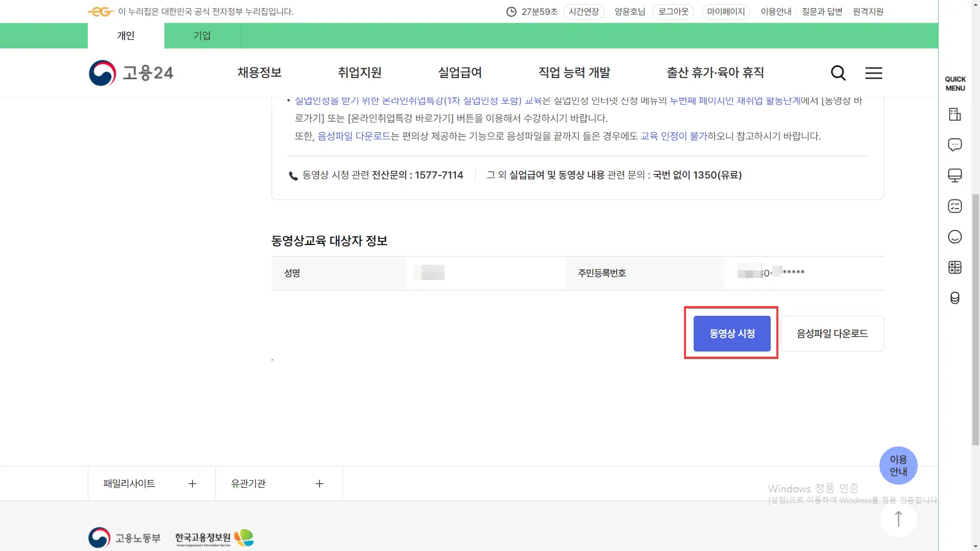Open the 취업지원 menu
The width and height of the screenshot is (980, 551).
pyautogui.click(x=359, y=72)
